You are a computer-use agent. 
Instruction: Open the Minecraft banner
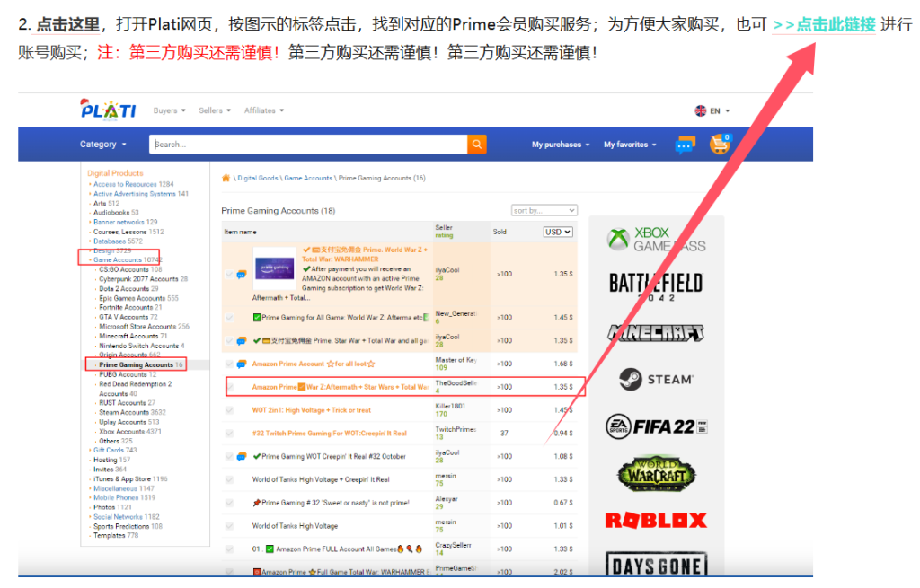click(x=656, y=333)
